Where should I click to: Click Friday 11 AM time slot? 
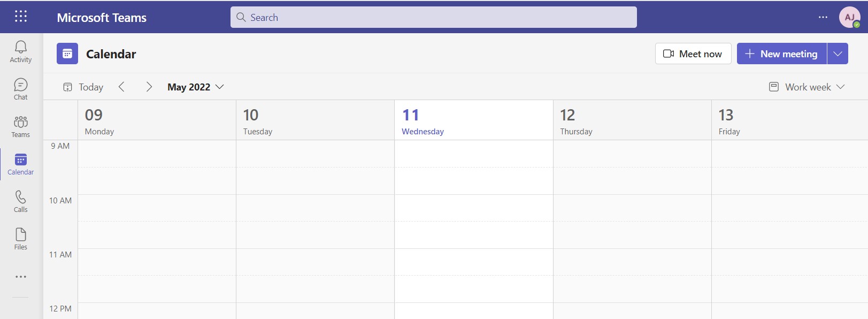tap(790, 262)
